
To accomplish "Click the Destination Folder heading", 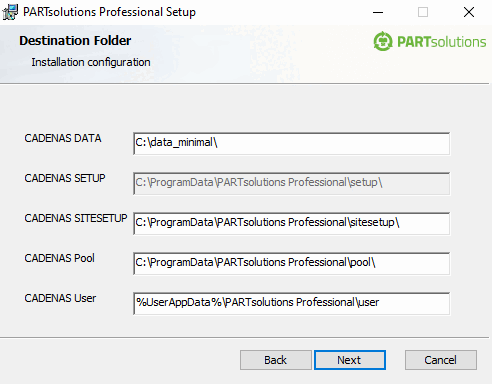I will [75, 41].
